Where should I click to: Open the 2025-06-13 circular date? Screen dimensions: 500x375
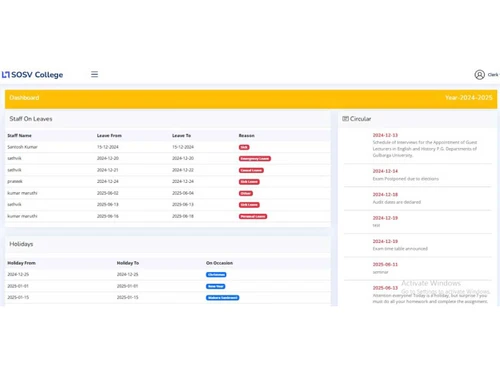pyautogui.click(x=385, y=288)
